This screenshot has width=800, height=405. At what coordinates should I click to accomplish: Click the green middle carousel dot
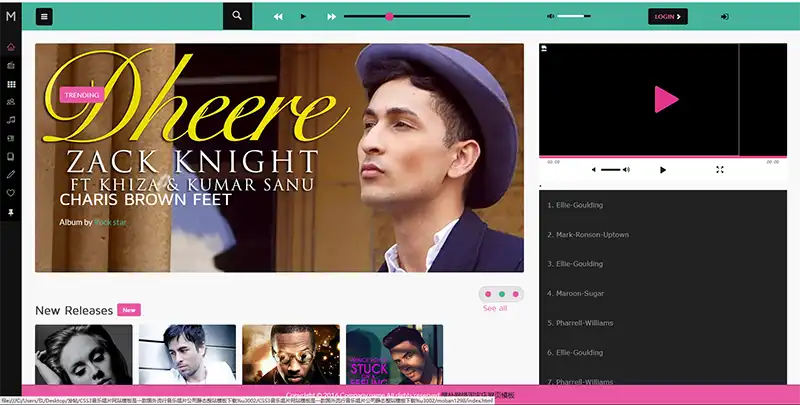coord(502,294)
